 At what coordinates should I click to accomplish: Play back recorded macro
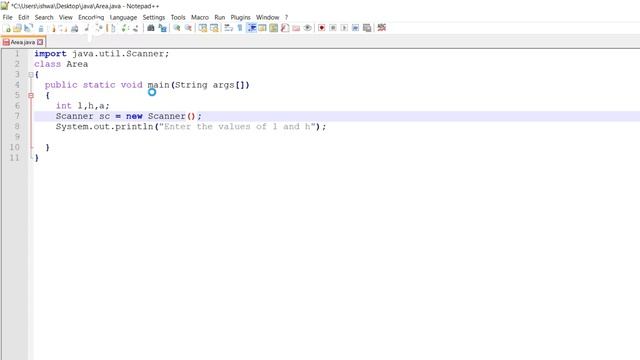[x=344, y=28]
